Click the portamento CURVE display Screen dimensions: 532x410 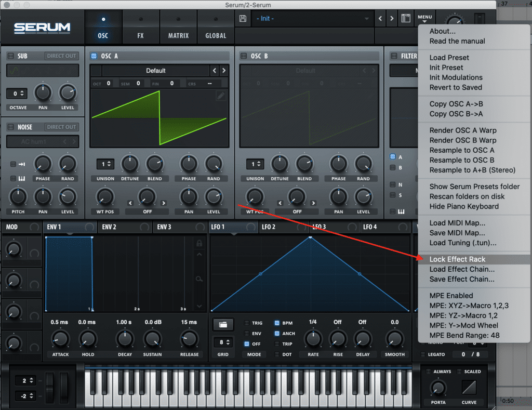coord(469,387)
